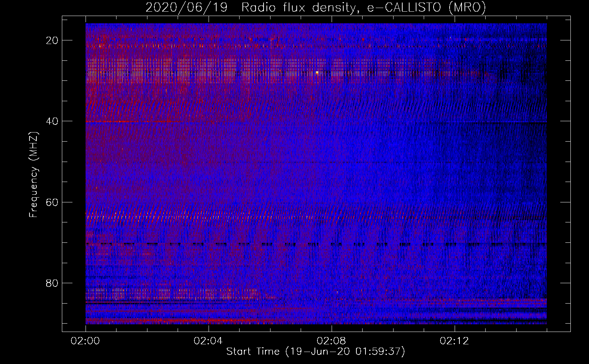Image resolution: width=589 pixels, height=364 pixels.
Task: Click the 'Start Time (19-Jun-20 01:59:37)' label
Action: 316,352
